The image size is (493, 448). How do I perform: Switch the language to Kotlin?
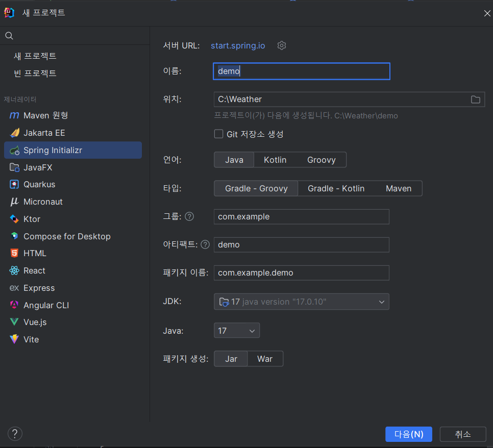pyautogui.click(x=275, y=160)
